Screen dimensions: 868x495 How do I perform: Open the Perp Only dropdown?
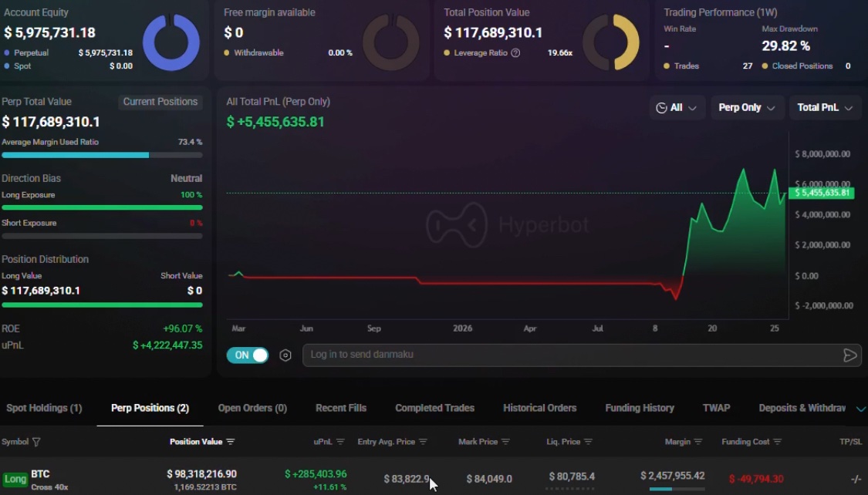[746, 108]
